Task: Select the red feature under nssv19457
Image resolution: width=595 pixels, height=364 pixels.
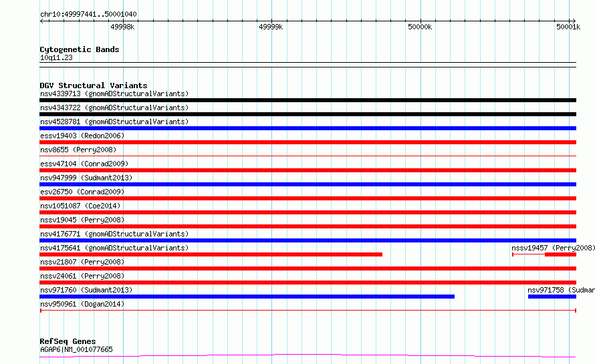Action: tap(544, 254)
